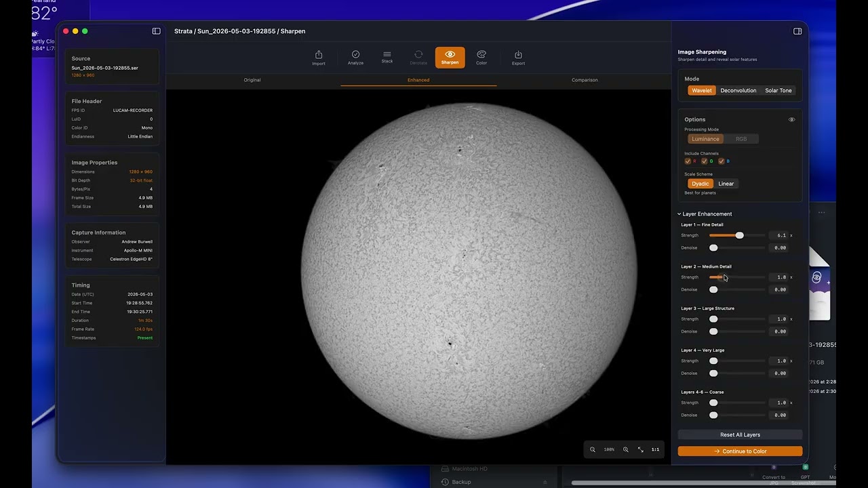The image size is (868, 488).
Task: Select the Sharpen step
Action: [450, 58]
